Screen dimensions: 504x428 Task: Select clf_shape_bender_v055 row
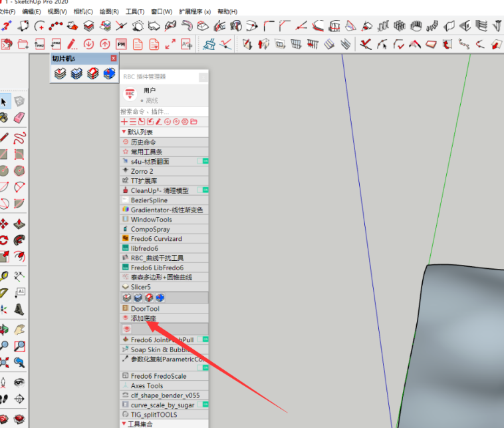coord(164,395)
